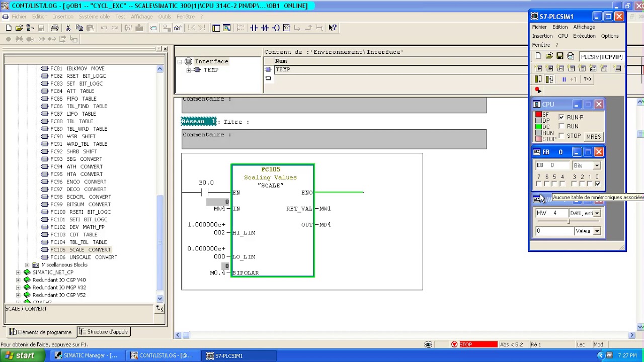This screenshot has height=362, width=644.
Task: Switch to Structure d'appels tab
Action: click(x=103, y=332)
